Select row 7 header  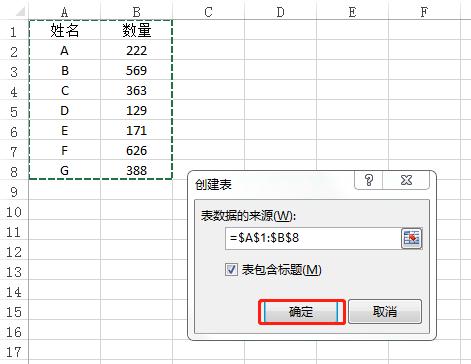(x=14, y=151)
